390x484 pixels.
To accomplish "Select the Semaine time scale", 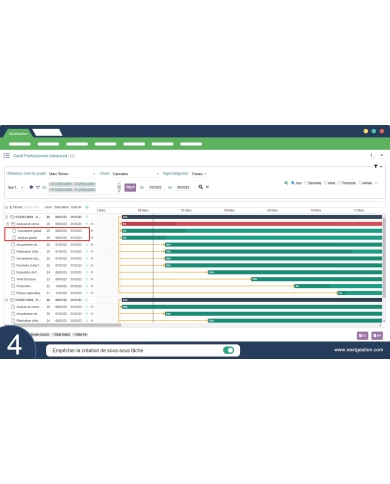I will pos(306,183).
